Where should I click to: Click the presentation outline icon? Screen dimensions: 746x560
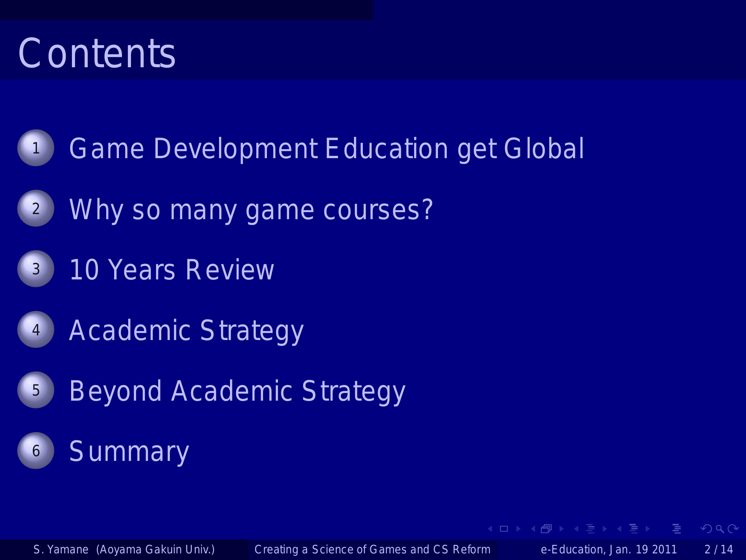(x=677, y=529)
